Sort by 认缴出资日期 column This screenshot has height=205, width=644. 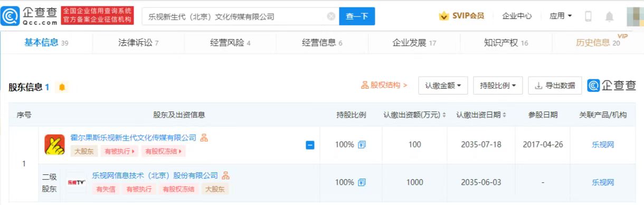[x=481, y=115]
